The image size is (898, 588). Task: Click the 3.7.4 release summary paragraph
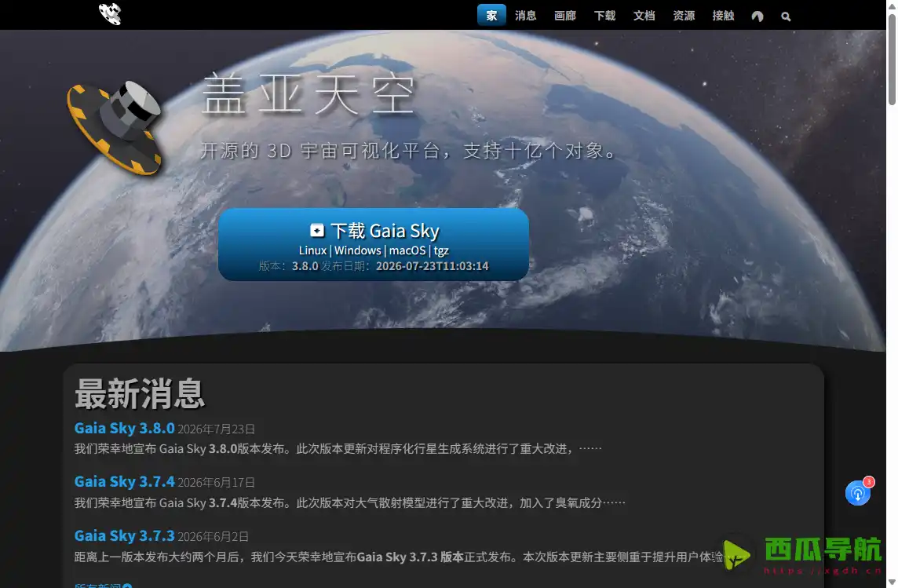coord(350,502)
